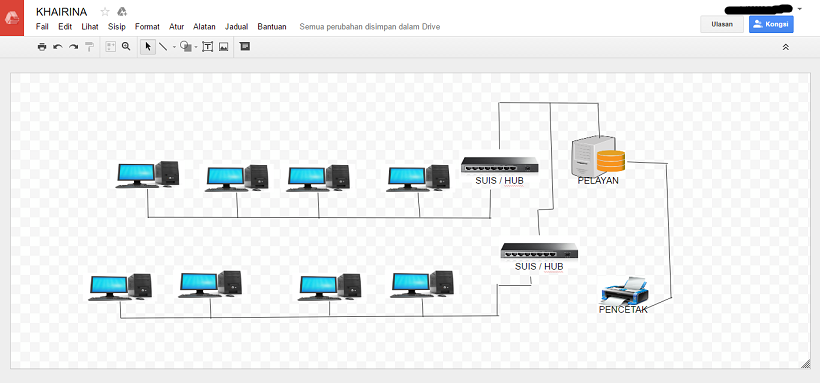This screenshot has width=820, height=383.
Task: Select third computer in bottom row
Action: point(330,287)
